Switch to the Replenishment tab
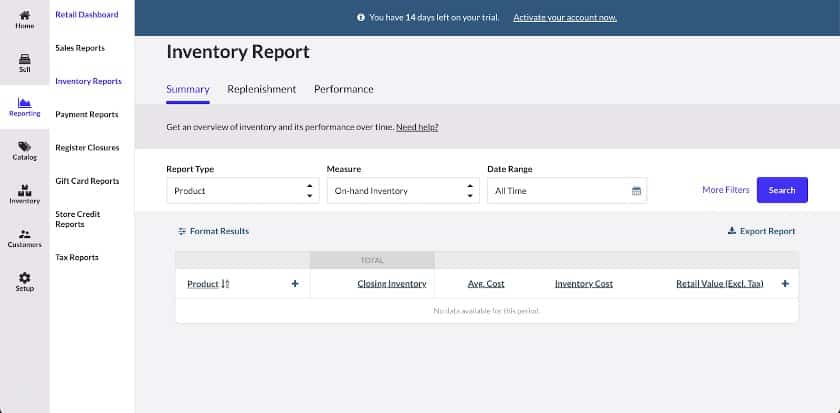The width and height of the screenshot is (840, 413). click(x=261, y=89)
